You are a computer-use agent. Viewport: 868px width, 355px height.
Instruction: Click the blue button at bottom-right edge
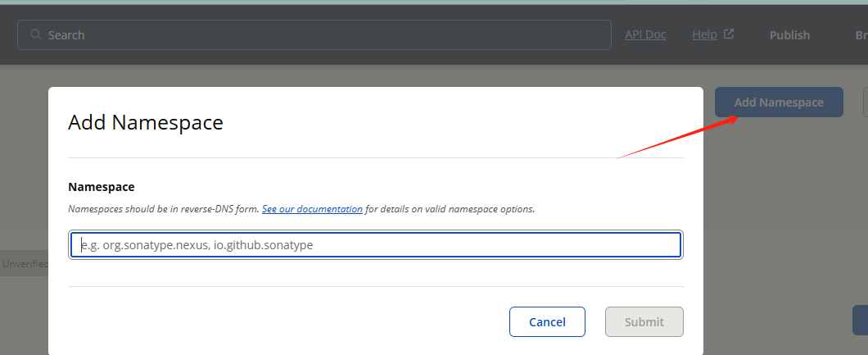(860, 320)
